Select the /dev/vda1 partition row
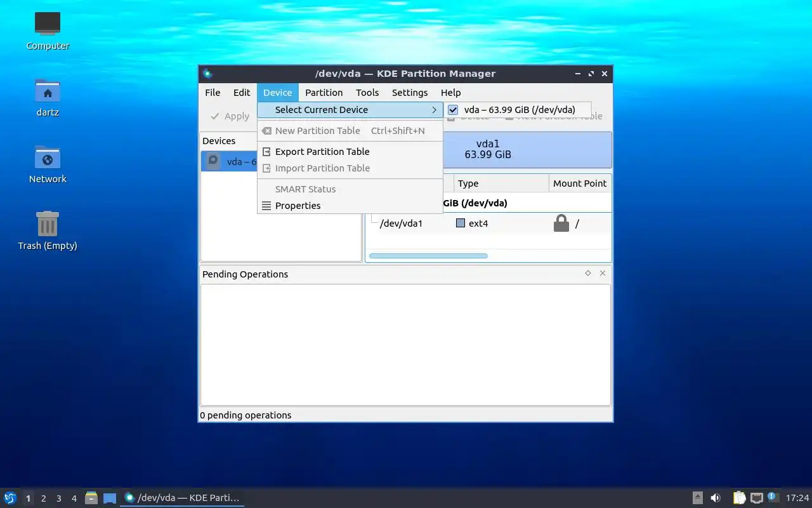812x508 pixels. tap(490, 224)
